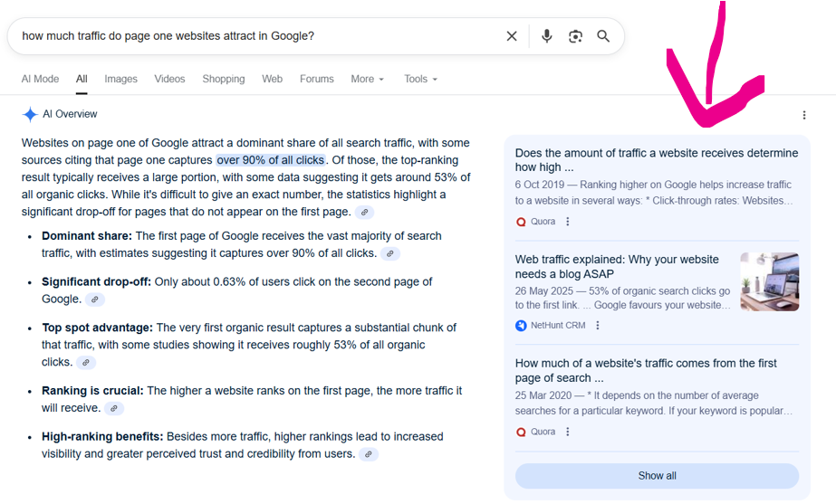Click the AI Overview sparkle icon

point(30,114)
